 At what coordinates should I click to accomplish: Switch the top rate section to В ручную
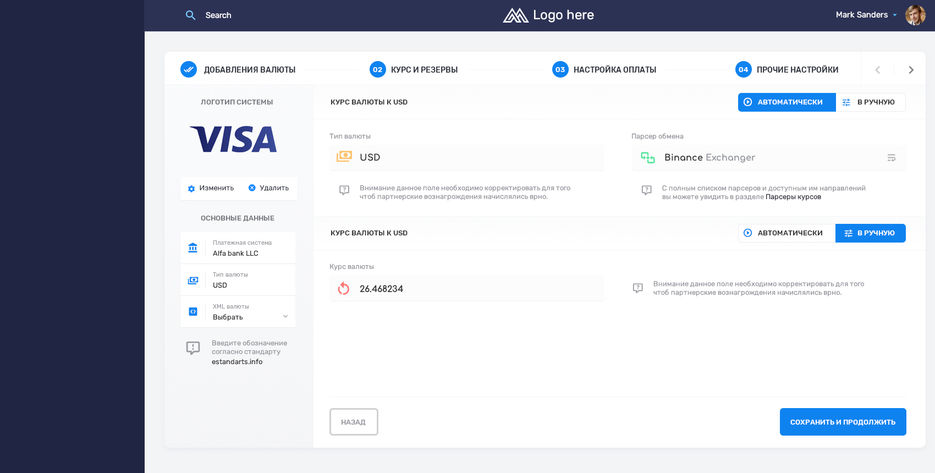870,102
